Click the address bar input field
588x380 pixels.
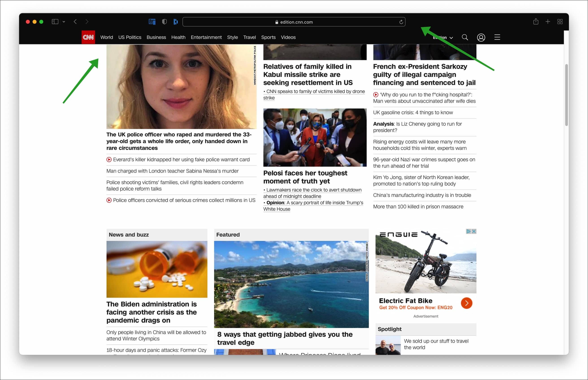click(294, 22)
